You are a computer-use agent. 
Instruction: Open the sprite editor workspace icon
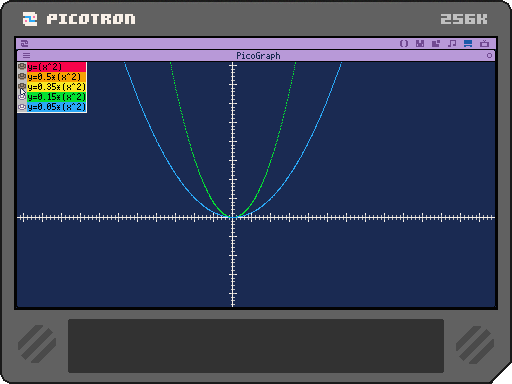[420, 44]
